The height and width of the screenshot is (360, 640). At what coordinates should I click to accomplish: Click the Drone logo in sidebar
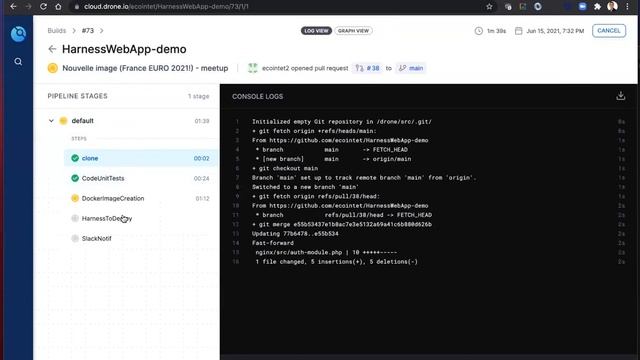(x=18, y=34)
